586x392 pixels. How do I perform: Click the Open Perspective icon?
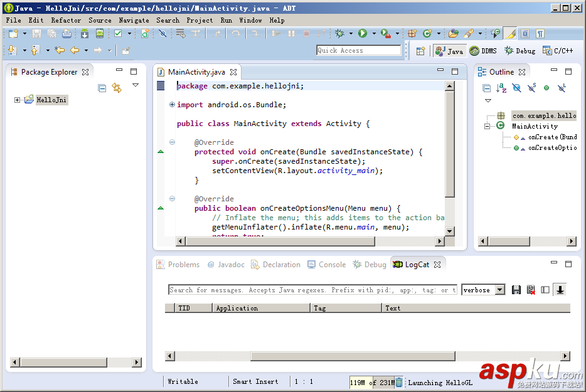pos(421,51)
